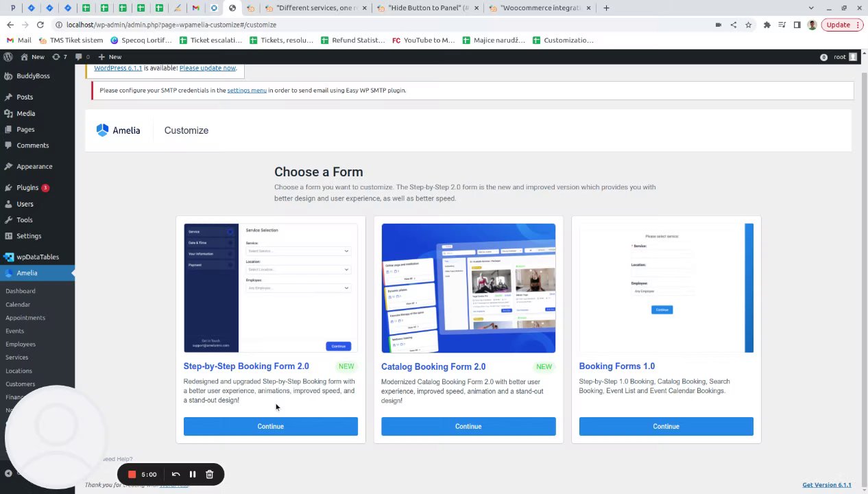Click "Get Version 6.1.1" footer link

tap(827, 485)
